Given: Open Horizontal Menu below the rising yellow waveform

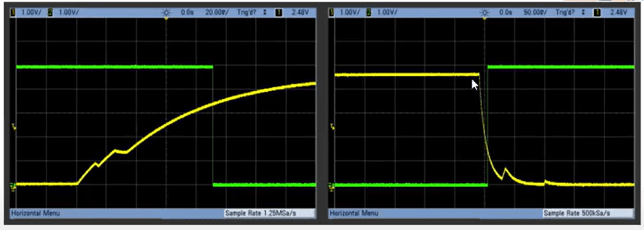Looking at the screenshot, I should [x=35, y=213].
